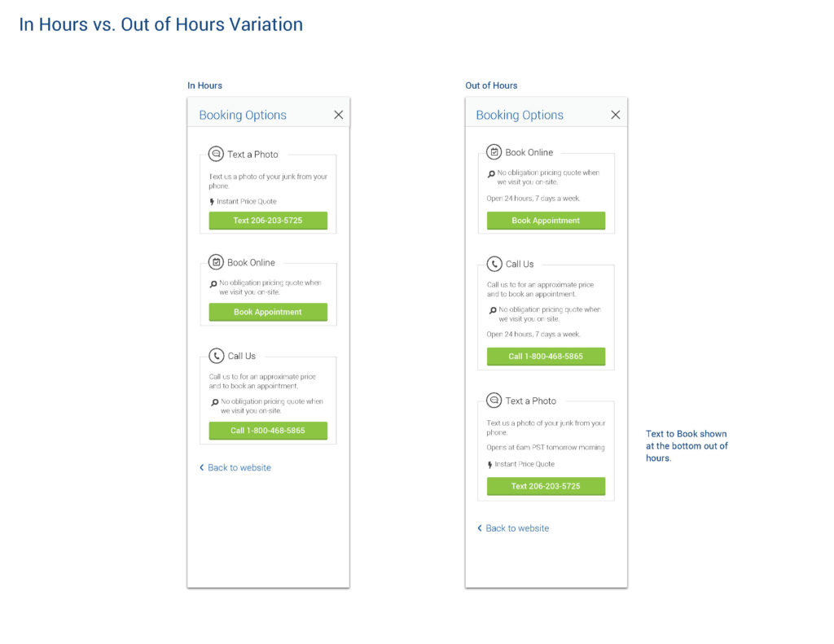
Task: Click the Booking Options title on the out-of-hours panel
Action: point(519,115)
